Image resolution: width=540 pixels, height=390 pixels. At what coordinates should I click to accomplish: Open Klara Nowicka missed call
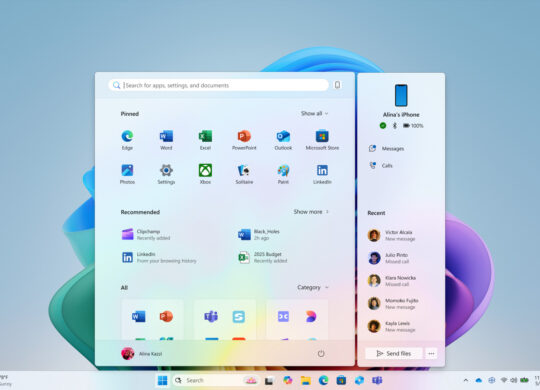click(392, 281)
